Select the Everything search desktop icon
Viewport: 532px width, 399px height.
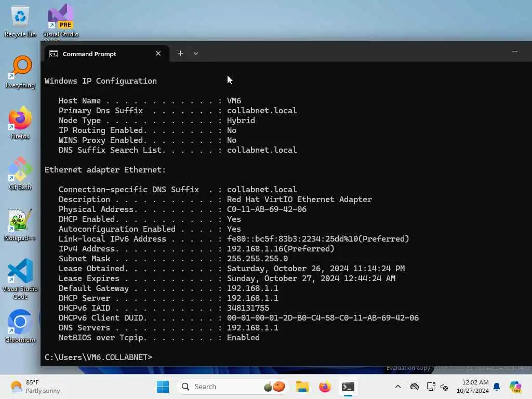20,72
